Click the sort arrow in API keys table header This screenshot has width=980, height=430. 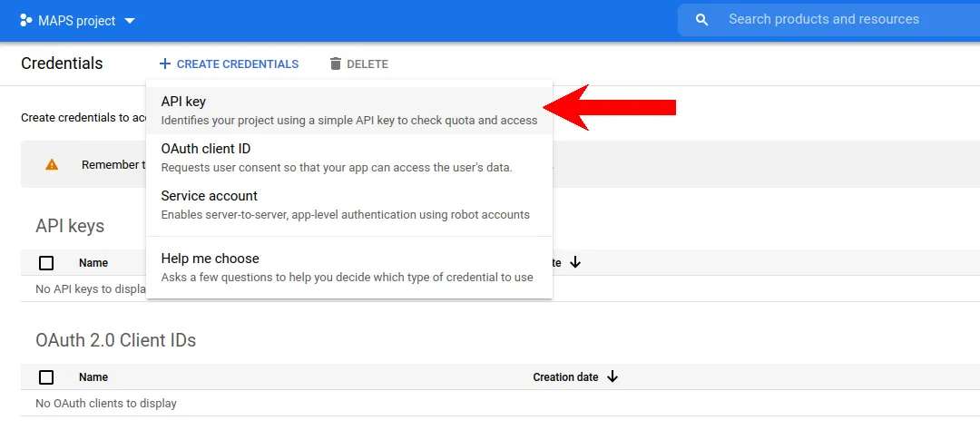point(575,262)
